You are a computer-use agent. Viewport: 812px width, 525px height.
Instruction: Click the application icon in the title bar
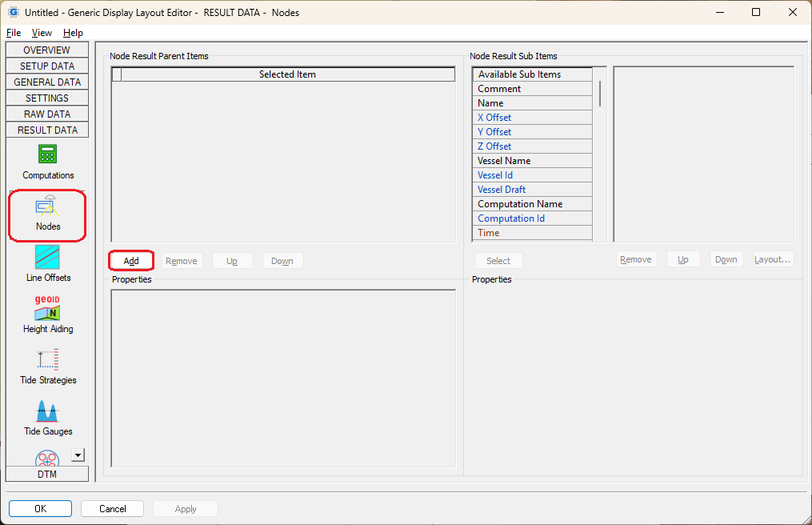click(14, 12)
